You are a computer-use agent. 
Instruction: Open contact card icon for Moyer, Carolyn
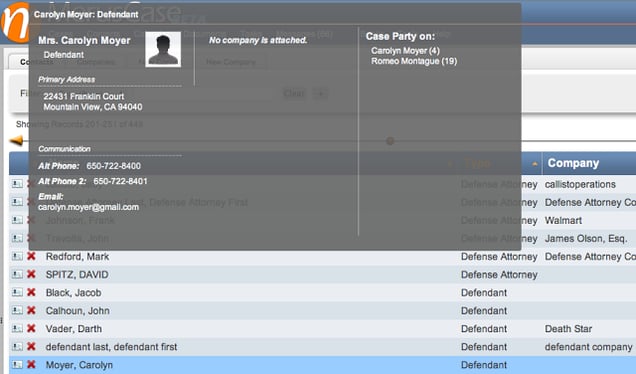17,365
